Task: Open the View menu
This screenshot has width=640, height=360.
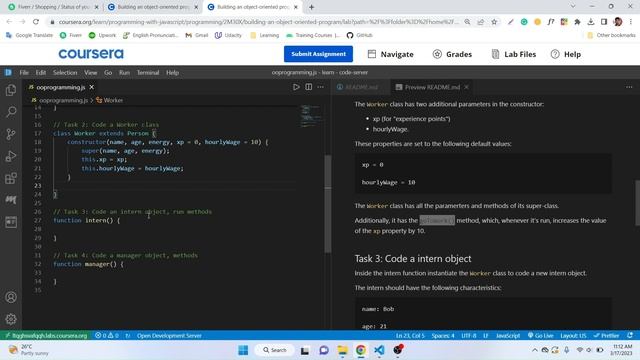Action: 91,72
